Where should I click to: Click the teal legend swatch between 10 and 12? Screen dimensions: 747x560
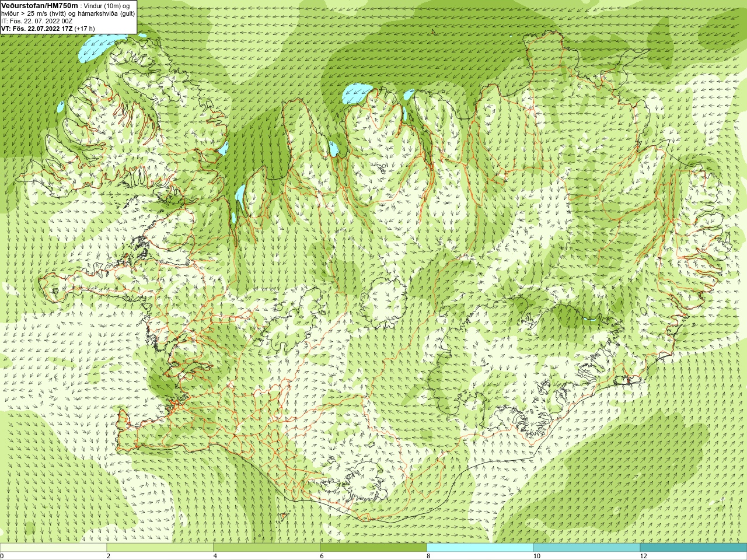pyautogui.click(x=587, y=548)
